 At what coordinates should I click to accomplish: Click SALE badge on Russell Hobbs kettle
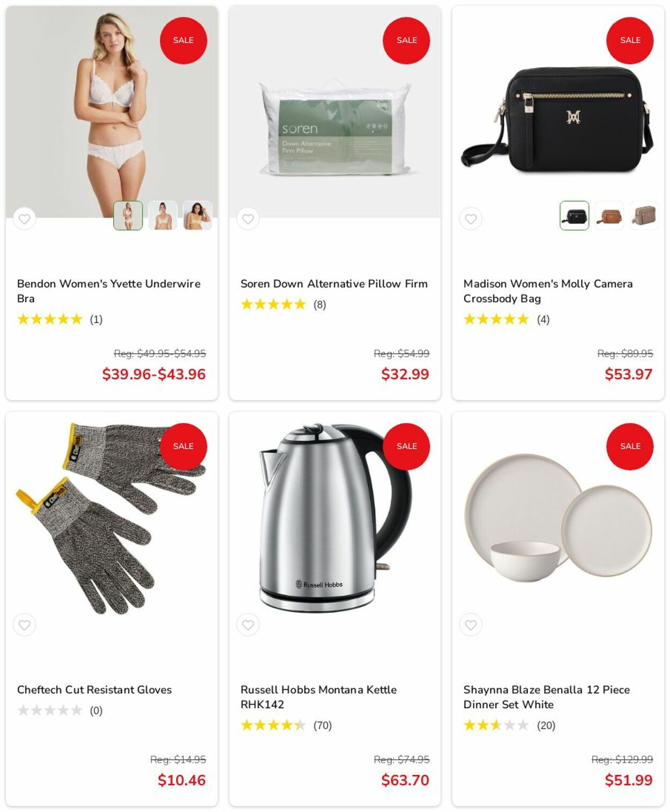[x=406, y=446]
